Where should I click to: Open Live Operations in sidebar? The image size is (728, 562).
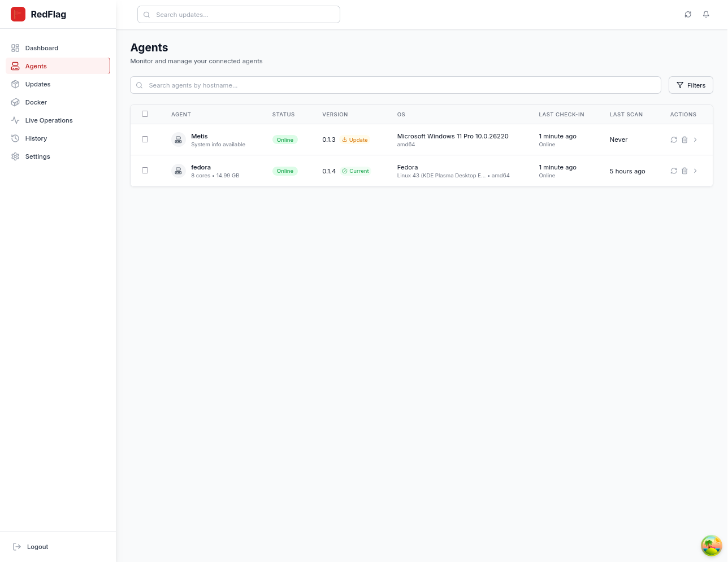[x=49, y=120]
